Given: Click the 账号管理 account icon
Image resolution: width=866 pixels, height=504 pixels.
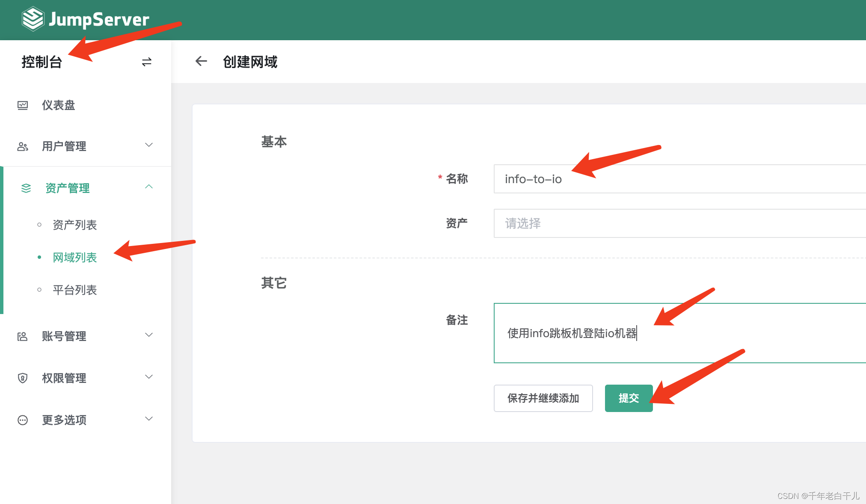Looking at the screenshot, I should 23,336.
